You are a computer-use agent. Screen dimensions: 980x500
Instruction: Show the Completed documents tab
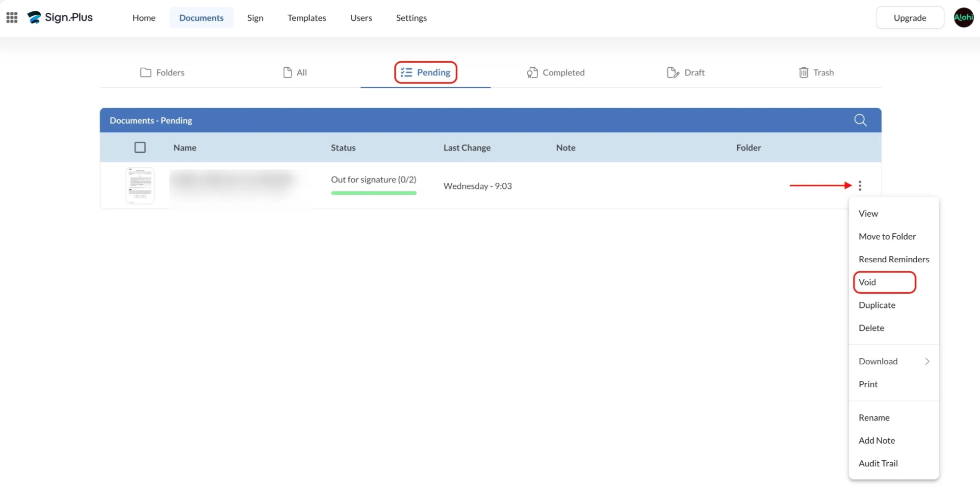pyautogui.click(x=556, y=73)
